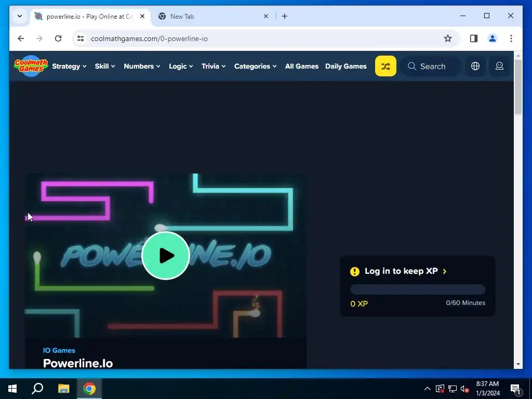532x399 pixels.
Task: Open the tab search dropdown arrow
Action: click(x=20, y=16)
